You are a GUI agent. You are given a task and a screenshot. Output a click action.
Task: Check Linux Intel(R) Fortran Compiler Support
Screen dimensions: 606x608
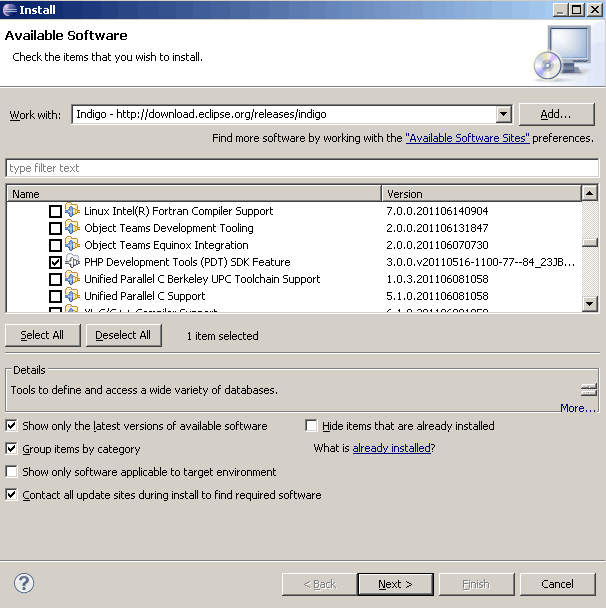[x=55, y=211]
